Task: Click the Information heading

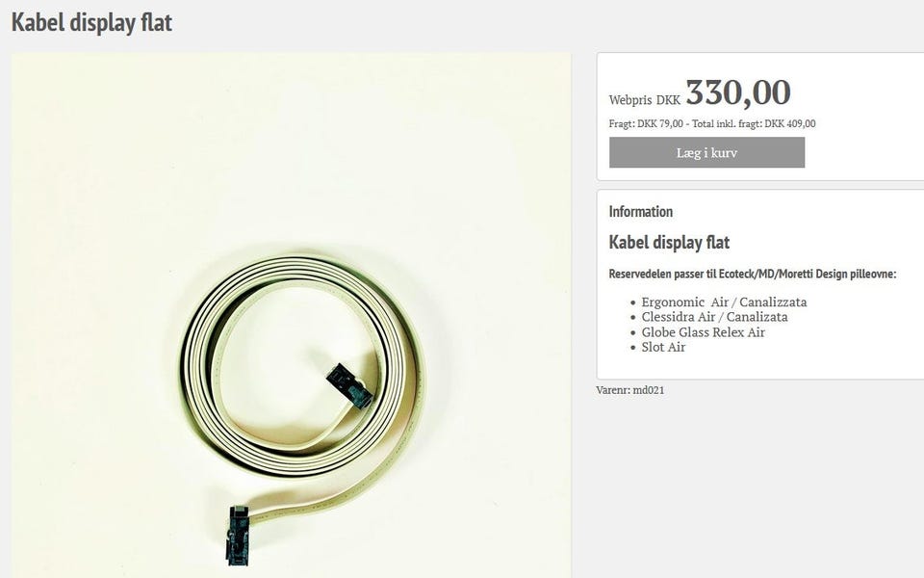Action: click(x=641, y=211)
